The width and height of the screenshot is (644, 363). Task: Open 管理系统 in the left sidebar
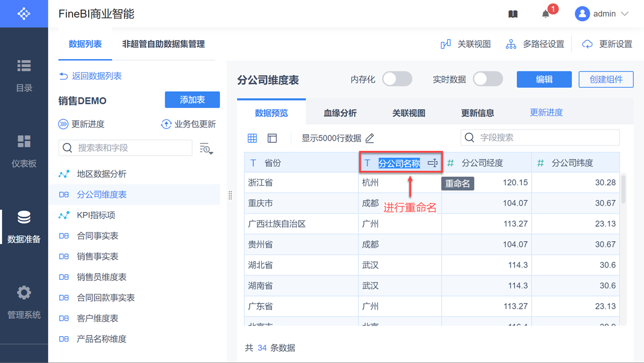tap(24, 303)
